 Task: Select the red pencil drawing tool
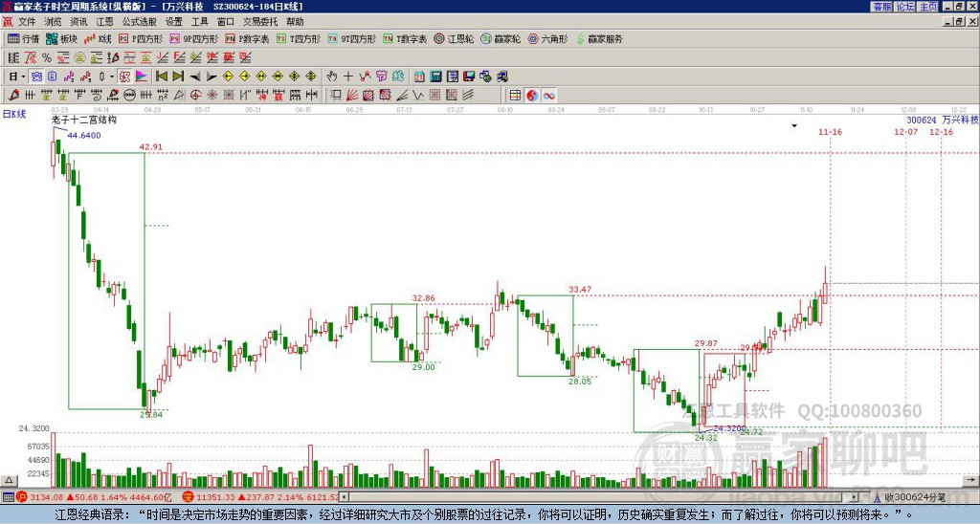click(13, 96)
